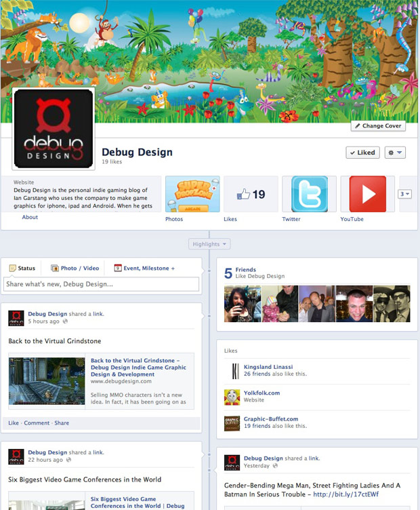420x510 pixels.
Task: Open sepia friend photo with sunglasses
Action: click(392, 304)
